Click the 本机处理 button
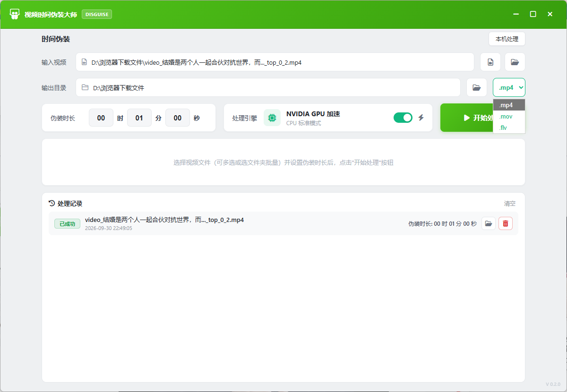567x392 pixels. pos(507,39)
